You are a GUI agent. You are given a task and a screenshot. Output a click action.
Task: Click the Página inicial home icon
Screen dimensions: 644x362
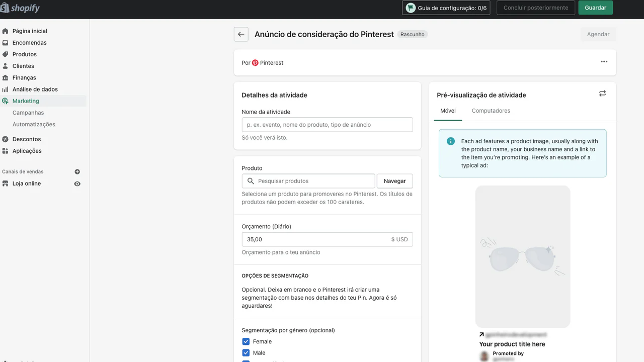[6, 31]
